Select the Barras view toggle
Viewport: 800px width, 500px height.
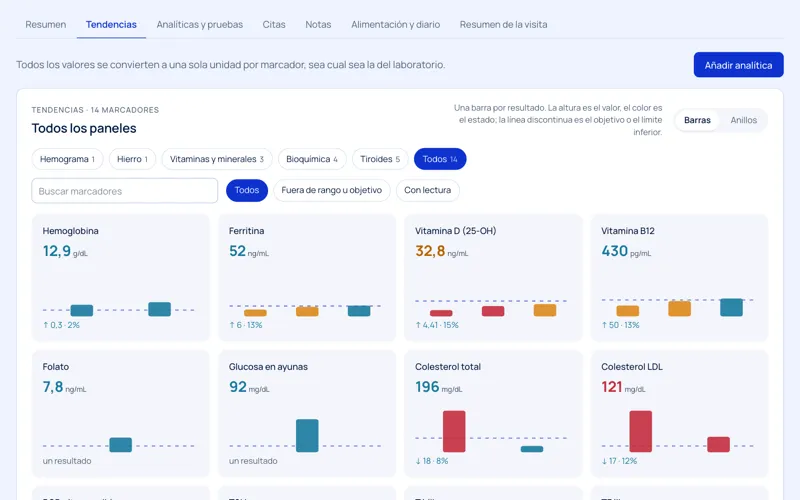click(x=697, y=120)
